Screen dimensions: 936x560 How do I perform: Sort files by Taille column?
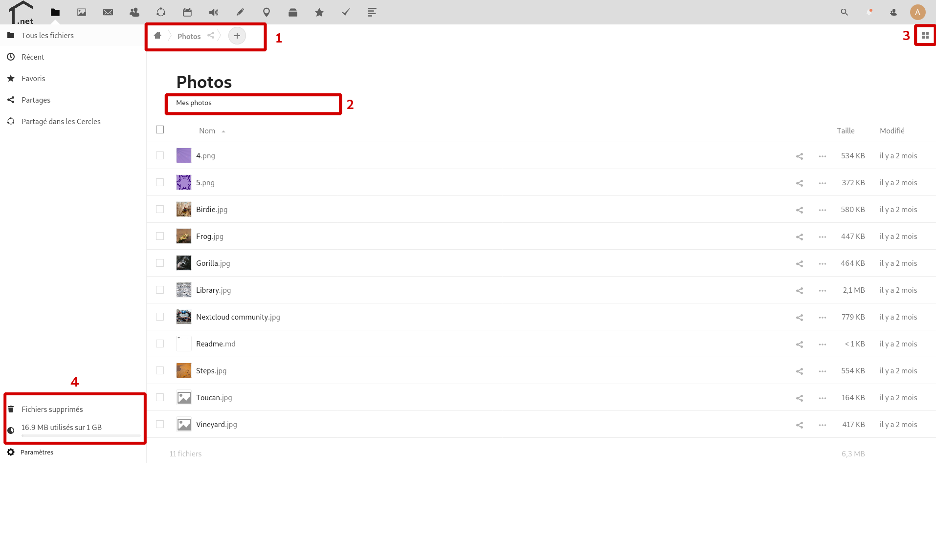[846, 130]
